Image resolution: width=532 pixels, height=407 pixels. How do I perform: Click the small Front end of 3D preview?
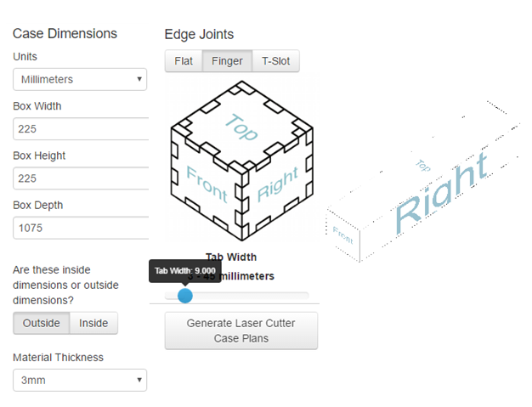coord(343,235)
